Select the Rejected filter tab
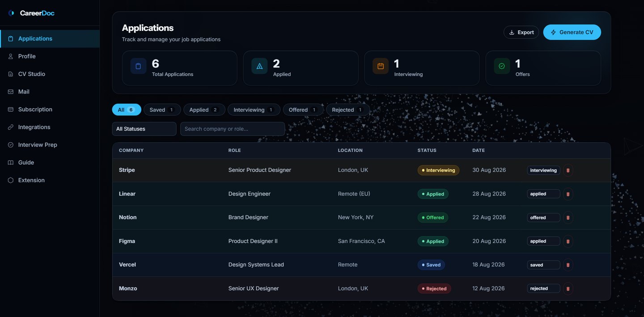644x317 pixels. pos(347,110)
